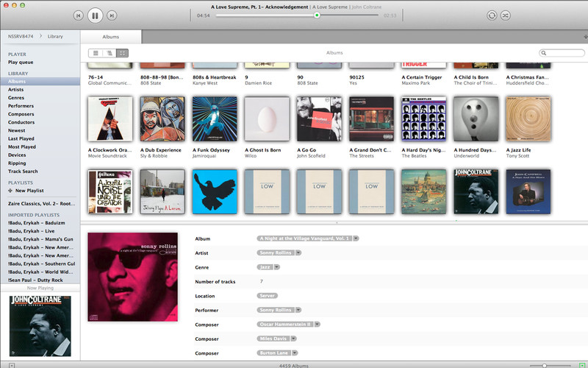Open Last Played in the sidebar
The width and height of the screenshot is (588, 368).
coord(21,138)
